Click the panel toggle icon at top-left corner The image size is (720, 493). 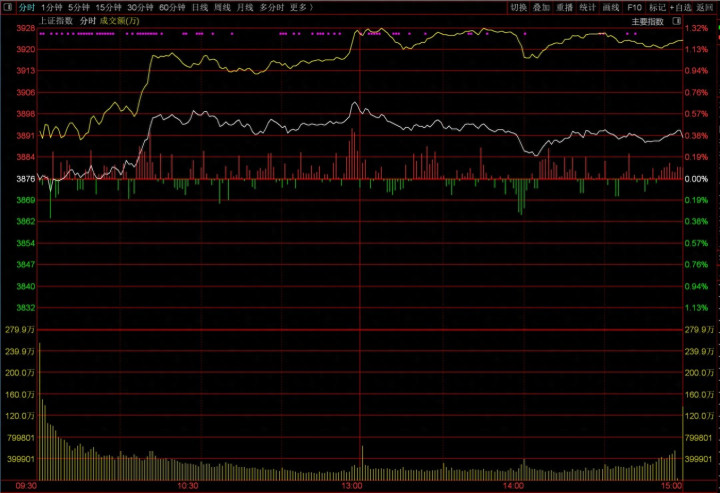[8, 7]
